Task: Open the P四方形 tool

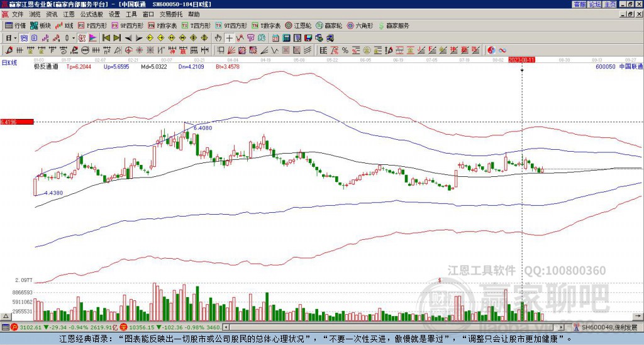Action: point(92,25)
